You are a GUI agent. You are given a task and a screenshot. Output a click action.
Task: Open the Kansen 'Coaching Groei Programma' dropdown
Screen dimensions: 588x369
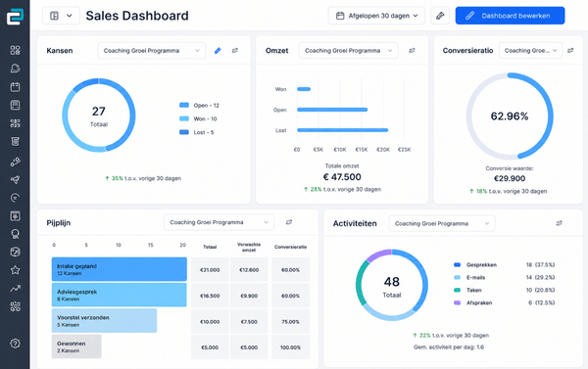coord(152,51)
